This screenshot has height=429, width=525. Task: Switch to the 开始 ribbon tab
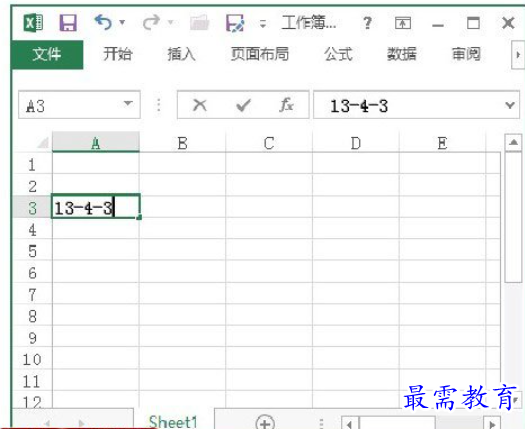[118, 54]
